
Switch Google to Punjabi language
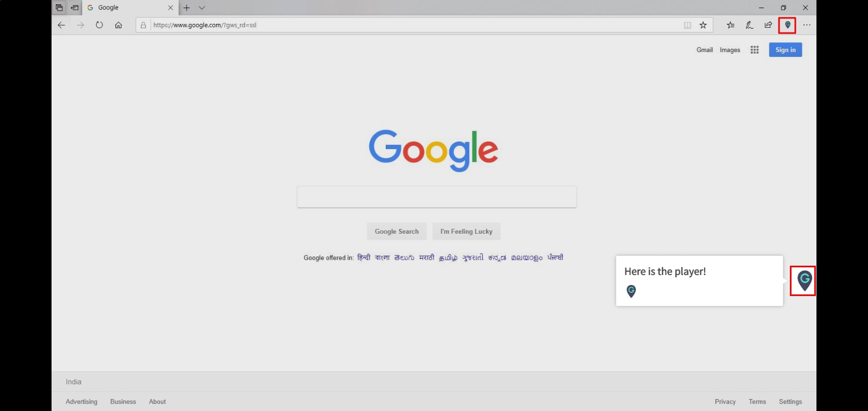(555, 258)
